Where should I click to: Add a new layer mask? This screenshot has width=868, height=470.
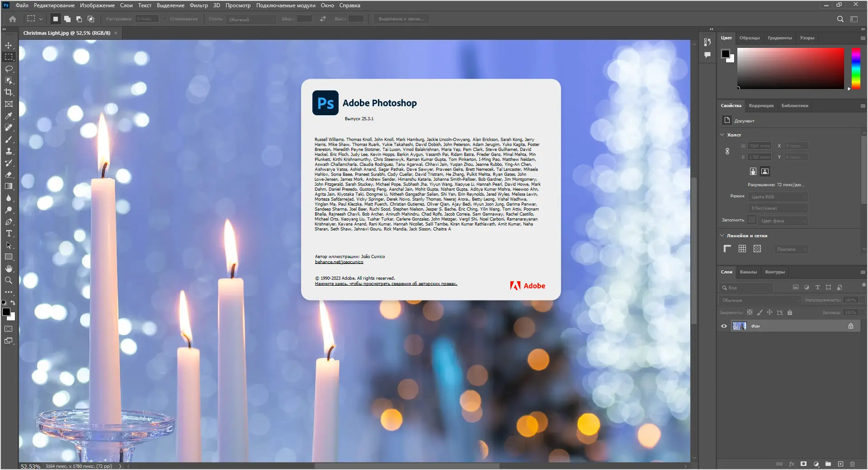(803, 464)
